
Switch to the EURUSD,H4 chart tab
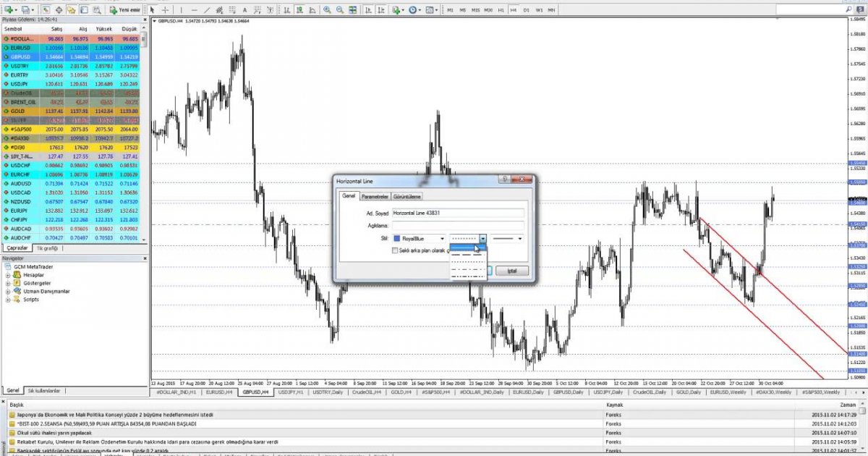pyautogui.click(x=219, y=392)
